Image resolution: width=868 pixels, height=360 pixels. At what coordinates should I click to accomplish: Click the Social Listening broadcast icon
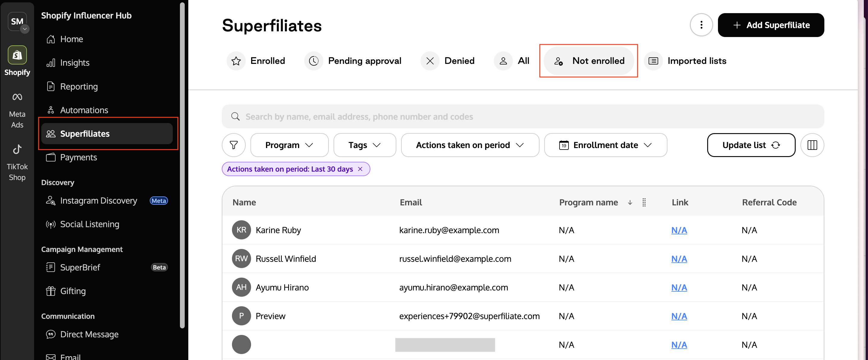(x=51, y=224)
